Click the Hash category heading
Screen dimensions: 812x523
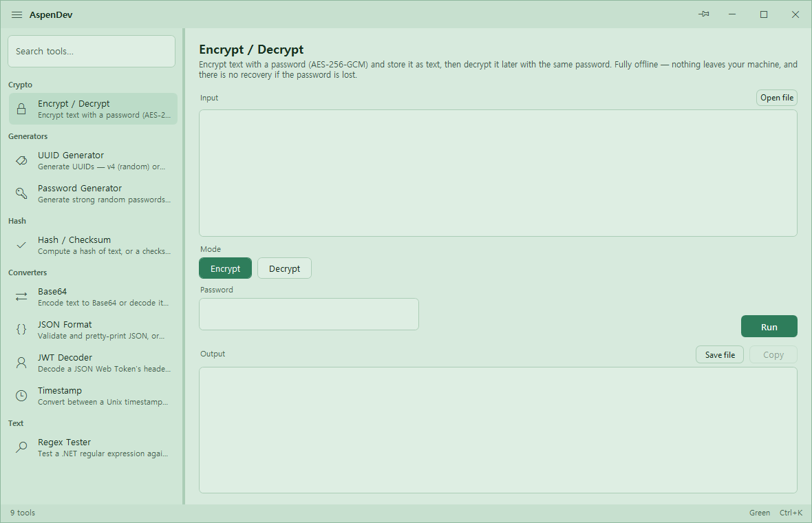[x=17, y=221]
